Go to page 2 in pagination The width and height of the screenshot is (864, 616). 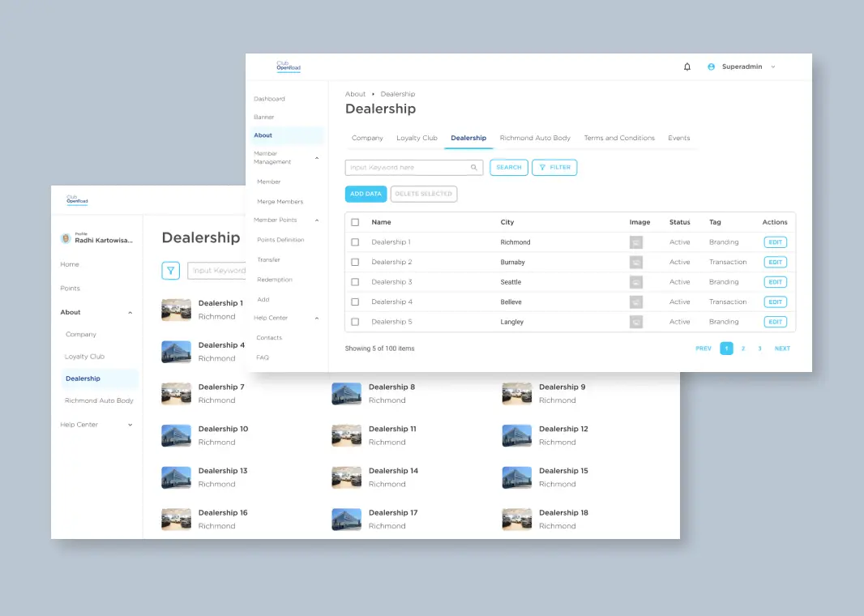743,349
